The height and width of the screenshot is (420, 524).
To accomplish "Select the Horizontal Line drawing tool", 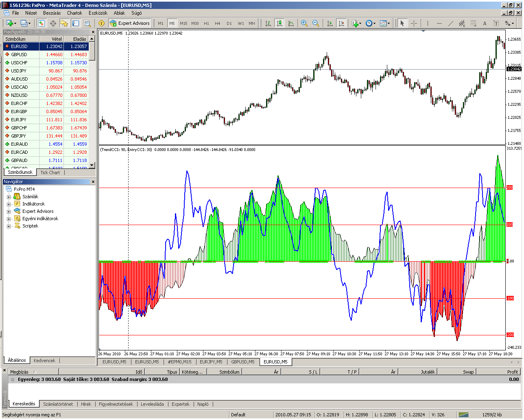I will [439, 23].
